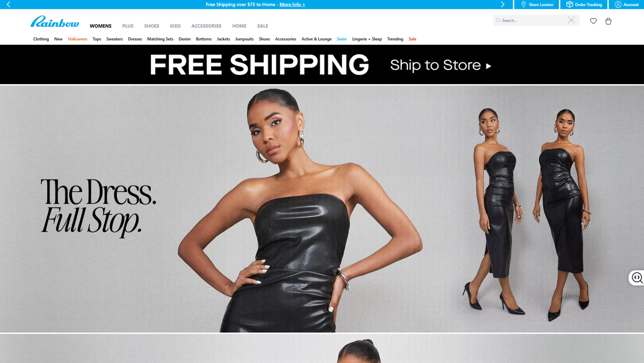Click the floating zoom accessibility icon
The height and width of the screenshot is (363, 644).
coord(637,278)
